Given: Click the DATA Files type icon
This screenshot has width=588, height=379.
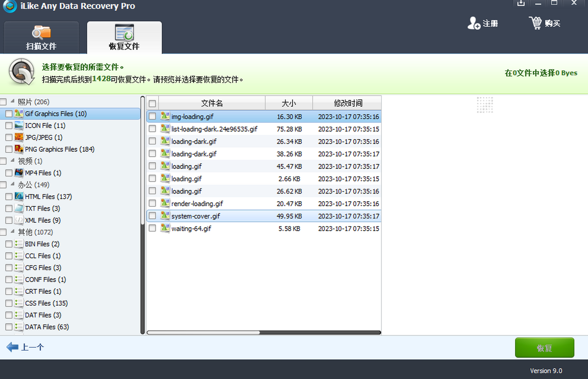Looking at the screenshot, I should tap(19, 327).
